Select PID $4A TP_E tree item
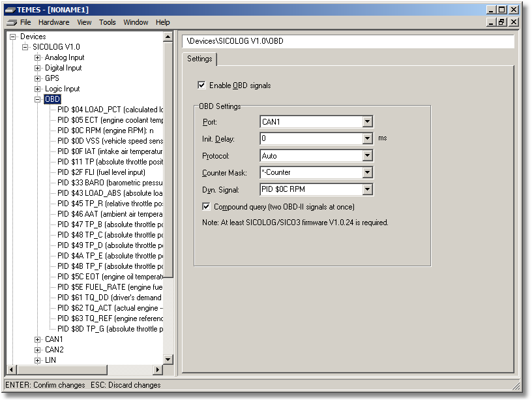The height and width of the screenshot is (402, 532). [110, 256]
